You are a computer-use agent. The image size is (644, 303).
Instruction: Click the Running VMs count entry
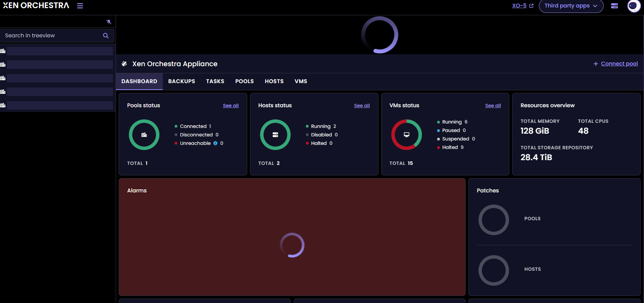click(452, 122)
